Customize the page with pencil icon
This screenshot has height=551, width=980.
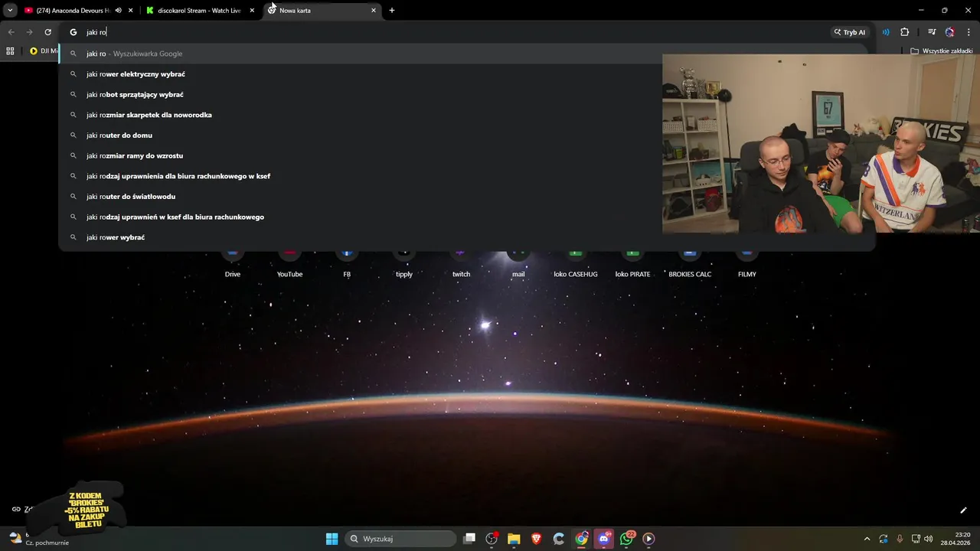[x=963, y=510]
